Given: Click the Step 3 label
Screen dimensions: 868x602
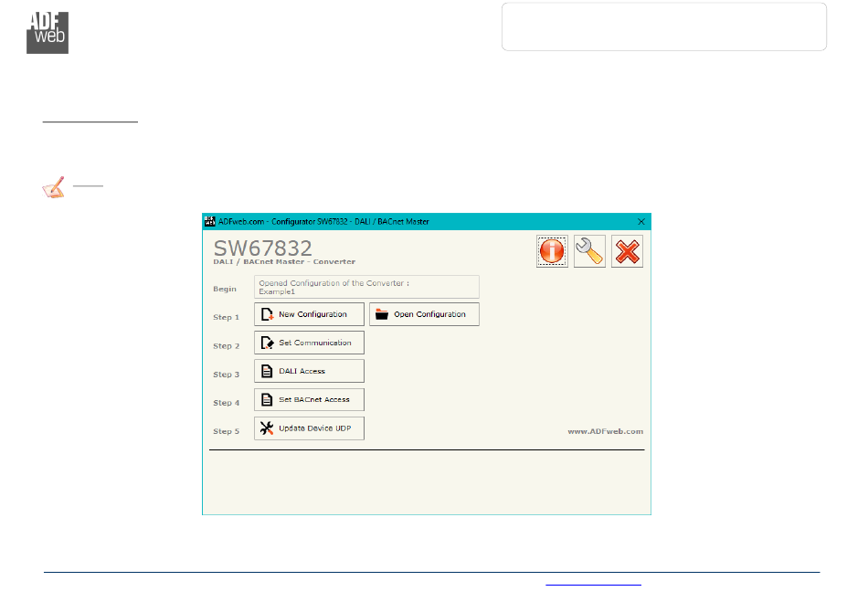Looking at the screenshot, I should (x=226, y=375).
